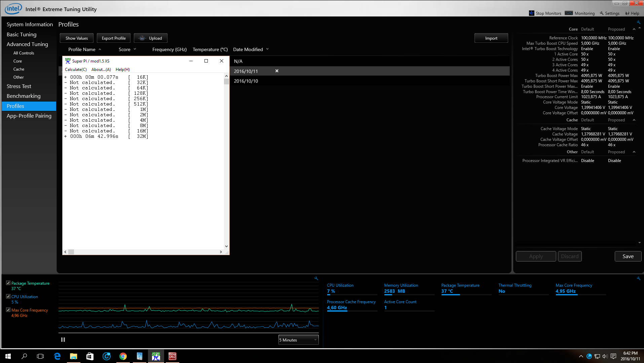Image resolution: width=644 pixels, height=363 pixels.
Task: Open the 5 Minutes time range dropdown
Action: [x=298, y=340]
